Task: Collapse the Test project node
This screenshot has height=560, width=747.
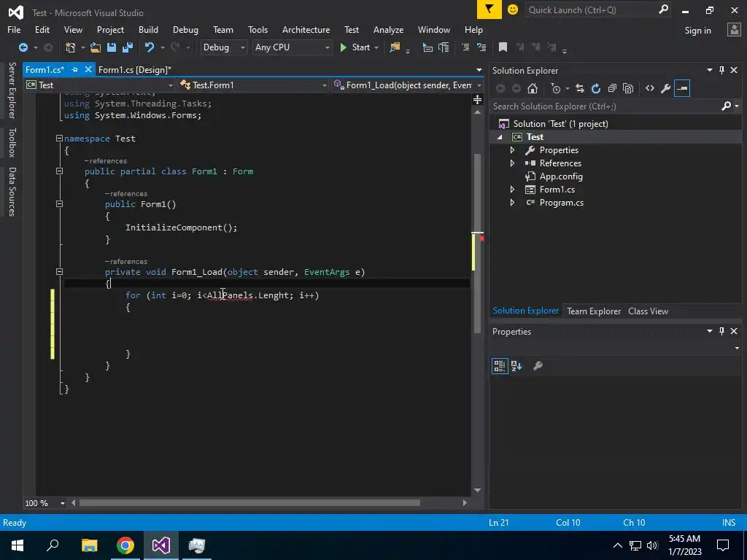Action: tap(500, 137)
